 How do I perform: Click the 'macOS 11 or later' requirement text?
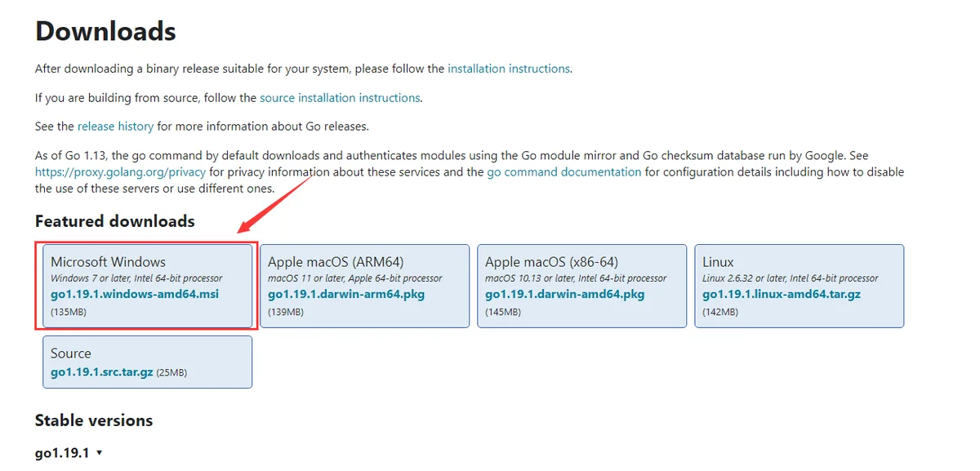(x=355, y=278)
